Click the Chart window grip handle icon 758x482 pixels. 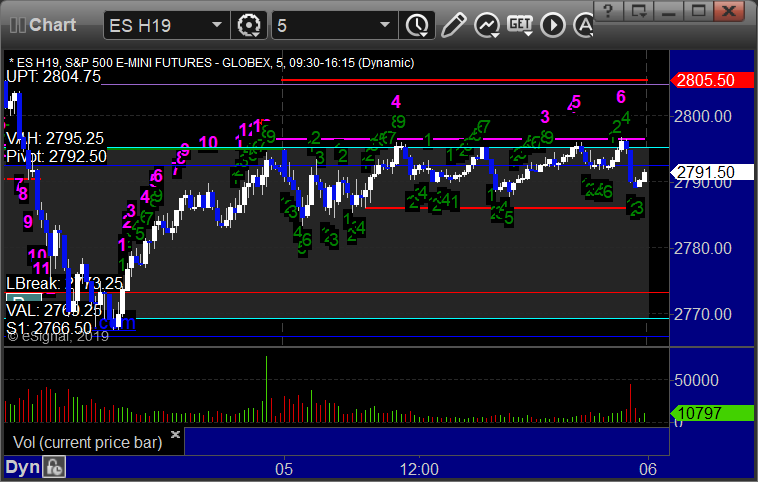click(18, 25)
